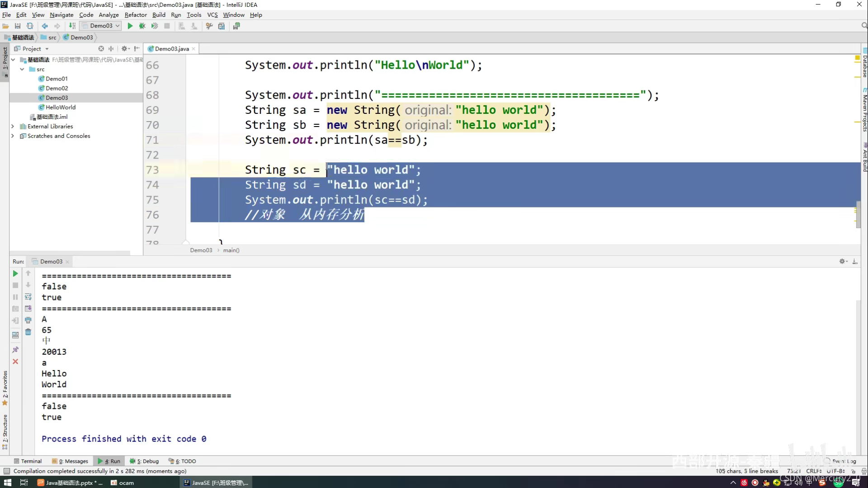Open Windows Start menu

click(8, 483)
